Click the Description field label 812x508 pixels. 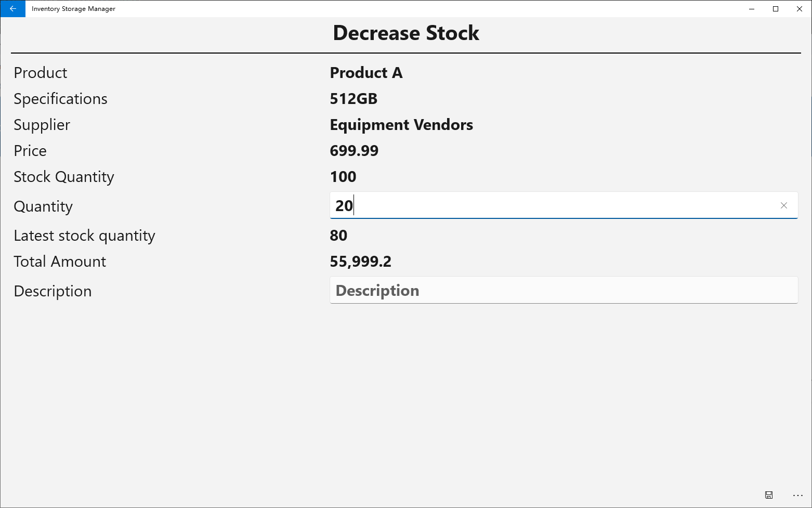53,291
